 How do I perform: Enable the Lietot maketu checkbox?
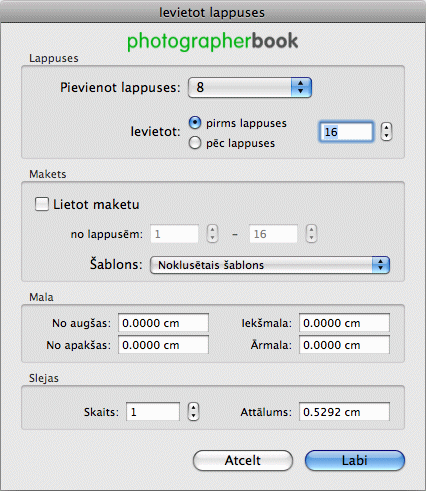(x=42, y=204)
